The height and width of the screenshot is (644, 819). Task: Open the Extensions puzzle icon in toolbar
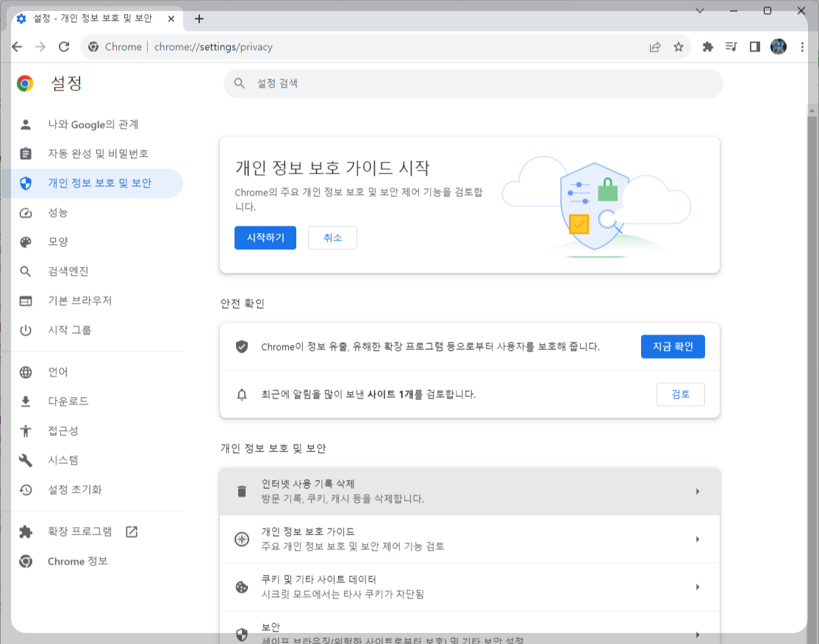708,47
